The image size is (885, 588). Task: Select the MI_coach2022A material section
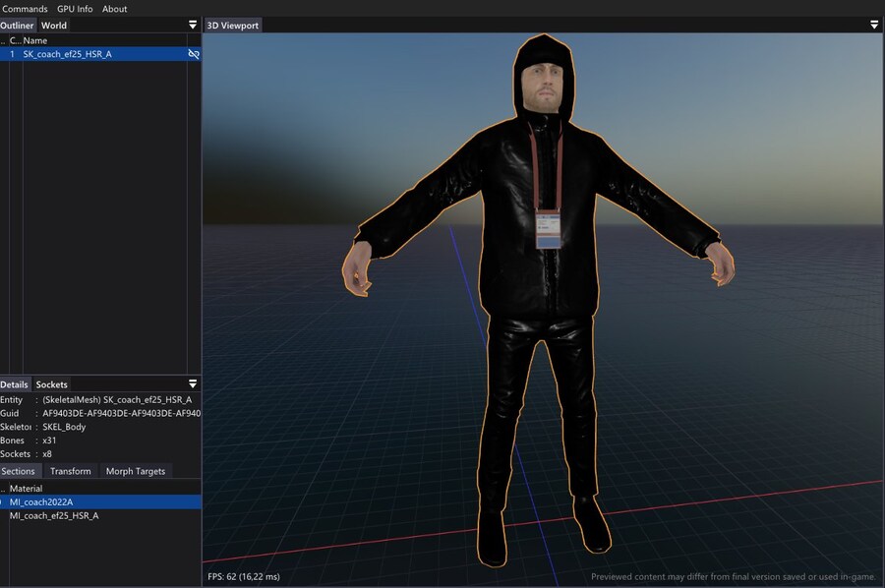point(41,502)
